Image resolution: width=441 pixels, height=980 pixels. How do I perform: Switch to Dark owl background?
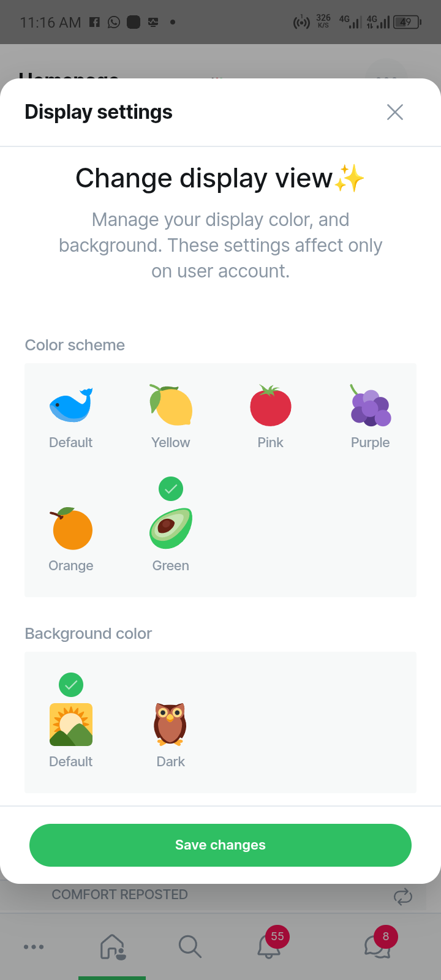[170, 725]
